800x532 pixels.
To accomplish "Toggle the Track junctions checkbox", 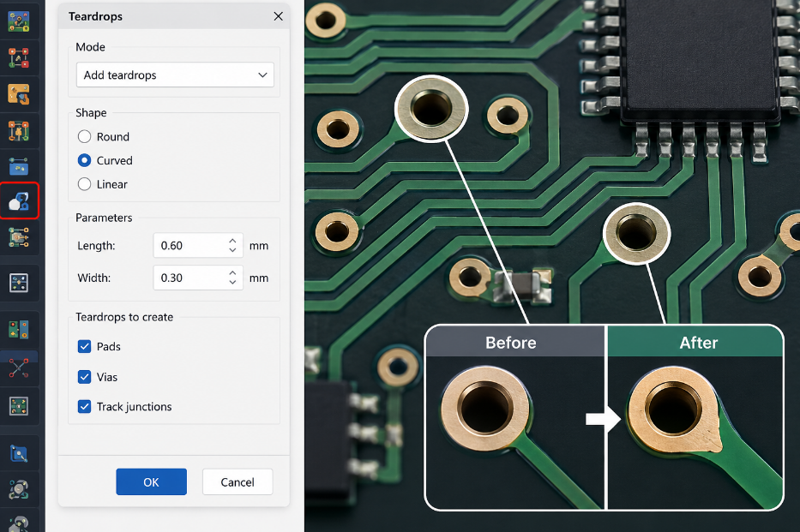I will [85, 407].
